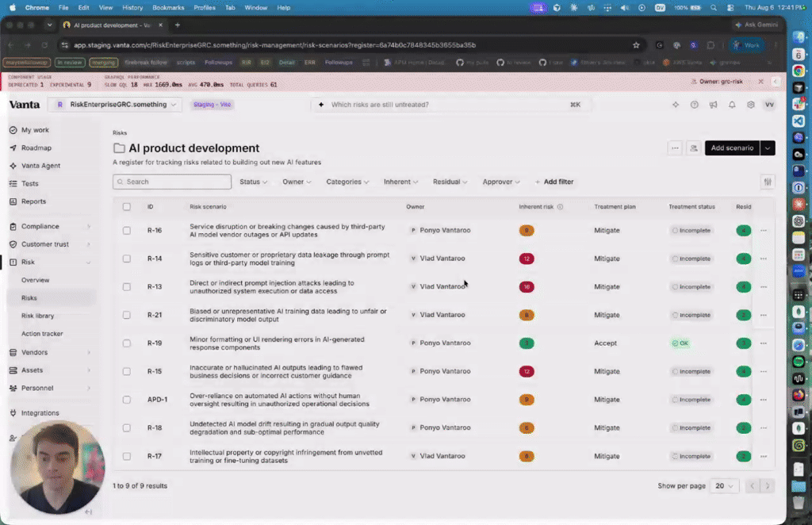
Task: Click Add scenario button
Action: tap(732, 148)
